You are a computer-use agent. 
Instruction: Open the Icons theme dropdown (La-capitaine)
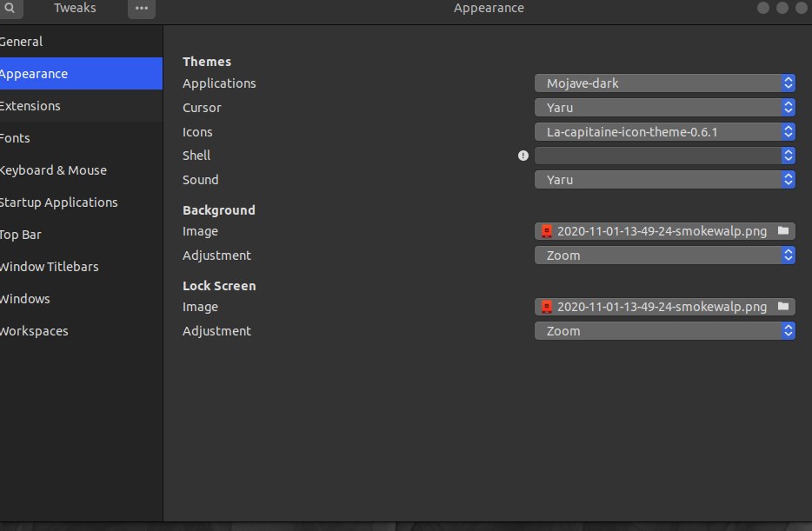pyautogui.click(x=664, y=132)
